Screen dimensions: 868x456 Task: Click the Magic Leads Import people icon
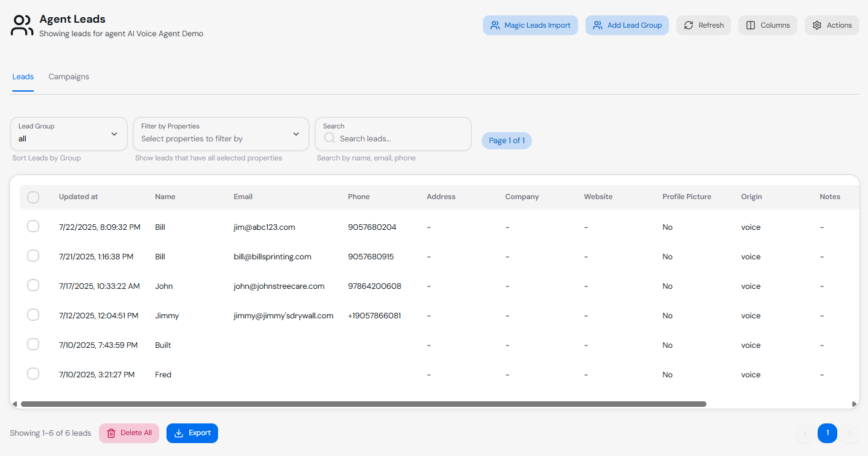tap(495, 25)
